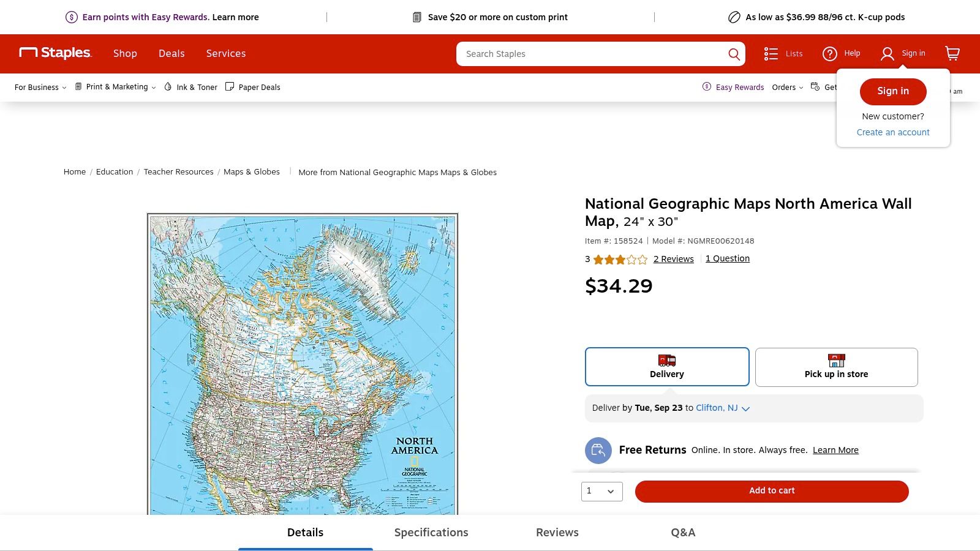
Task: Open the shopping cart icon
Action: 951,54
